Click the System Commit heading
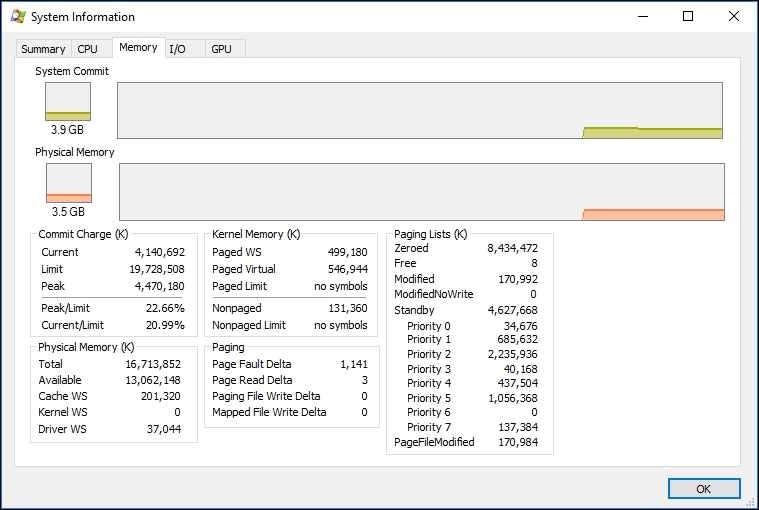This screenshot has height=510, width=759. coord(72,71)
